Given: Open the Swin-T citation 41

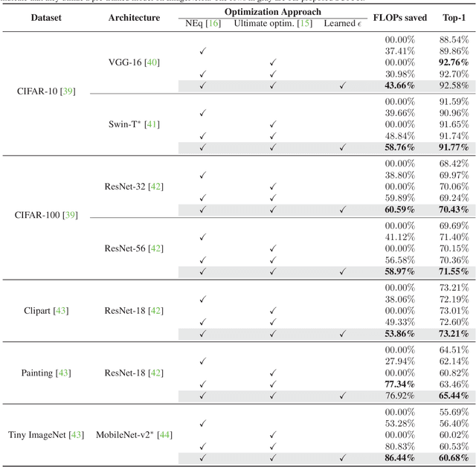Looking at the screenshot, I should (x=152, y=124).
